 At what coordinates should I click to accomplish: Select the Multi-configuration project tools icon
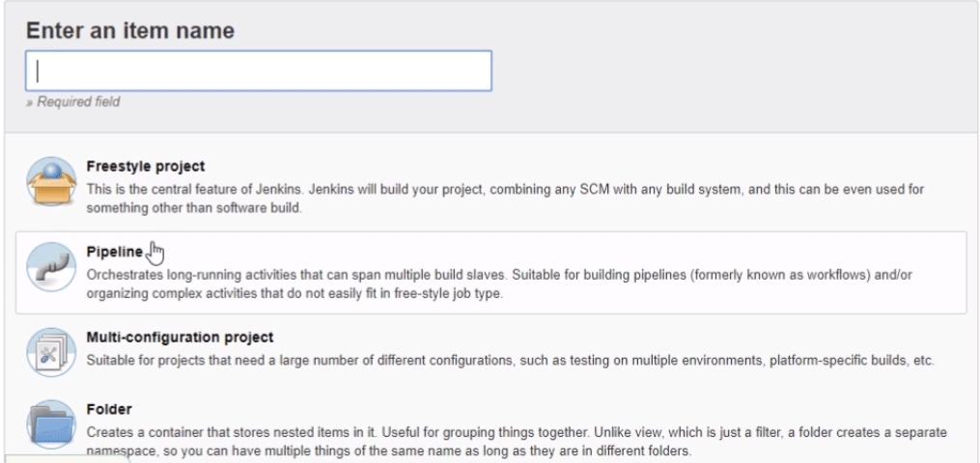[51, 352]
